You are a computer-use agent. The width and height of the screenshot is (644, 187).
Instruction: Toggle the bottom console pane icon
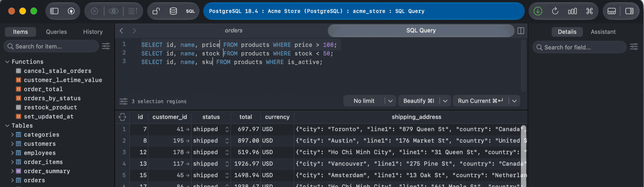(x=612, y=11)
